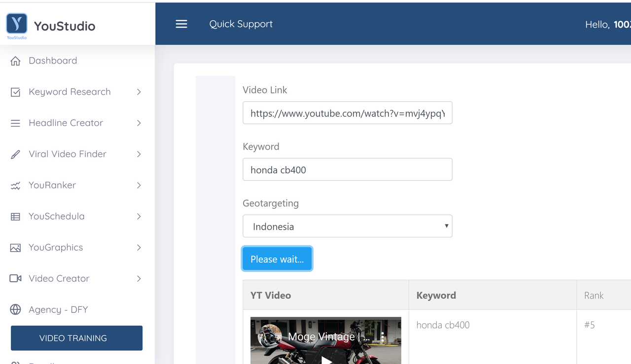
Task: Click the VIDEO TRAINING button
Action: coord(76,338)
